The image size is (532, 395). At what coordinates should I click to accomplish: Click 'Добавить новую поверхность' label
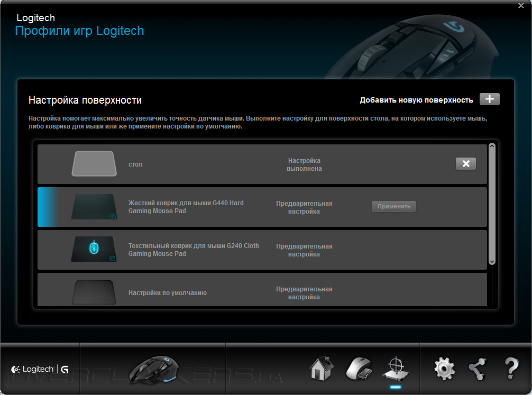(x=416, y=100)
